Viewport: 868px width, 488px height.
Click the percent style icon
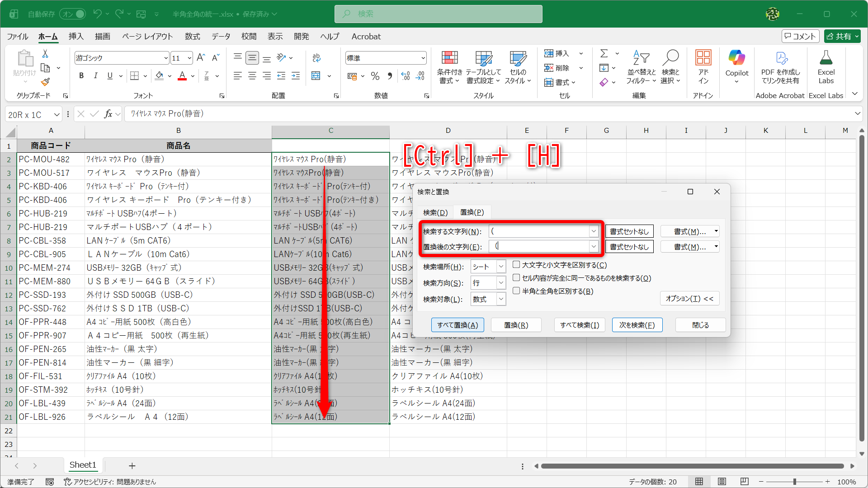[375, 76]
